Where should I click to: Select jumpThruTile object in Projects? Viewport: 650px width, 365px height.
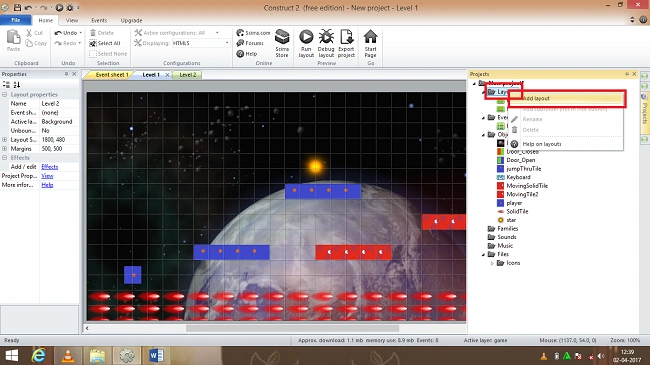coord(524,169)
